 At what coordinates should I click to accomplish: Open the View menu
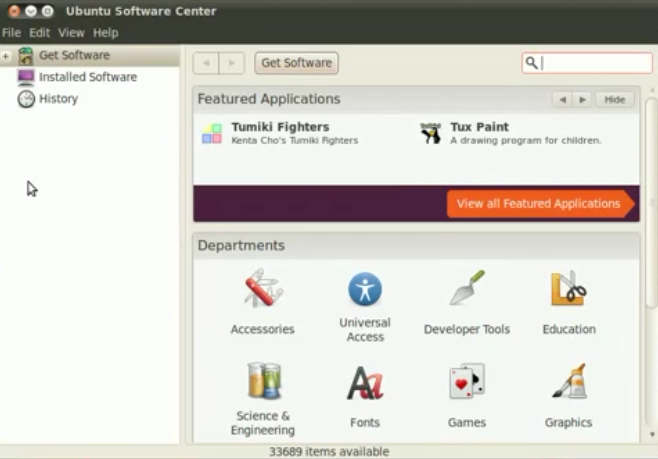[x=71, y=32]
